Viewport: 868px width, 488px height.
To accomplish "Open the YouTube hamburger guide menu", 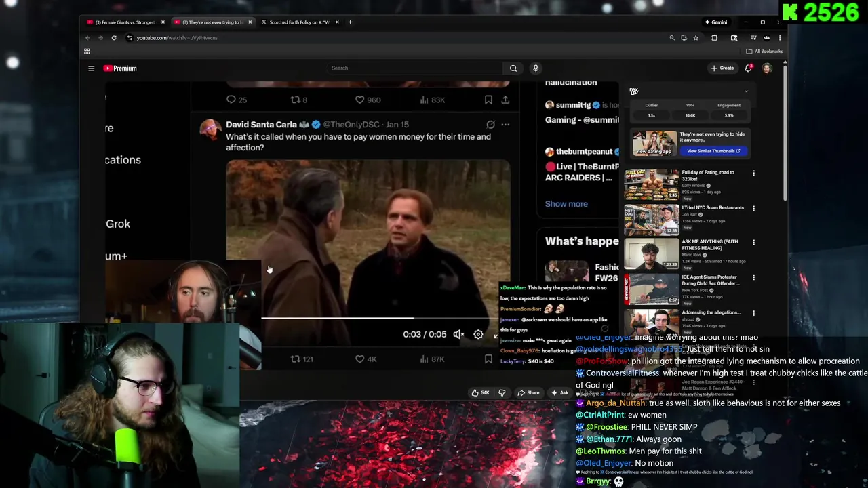I will pos(91,68).
